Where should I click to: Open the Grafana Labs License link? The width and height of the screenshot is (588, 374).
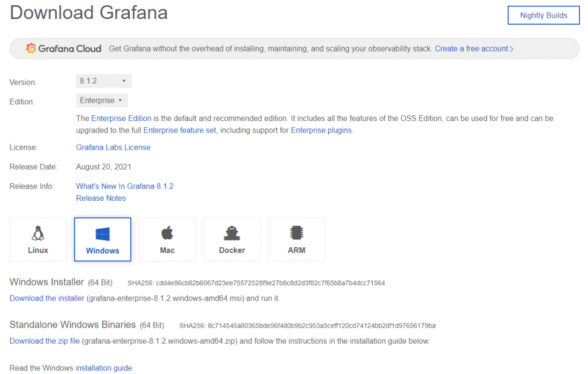point(113,147)
